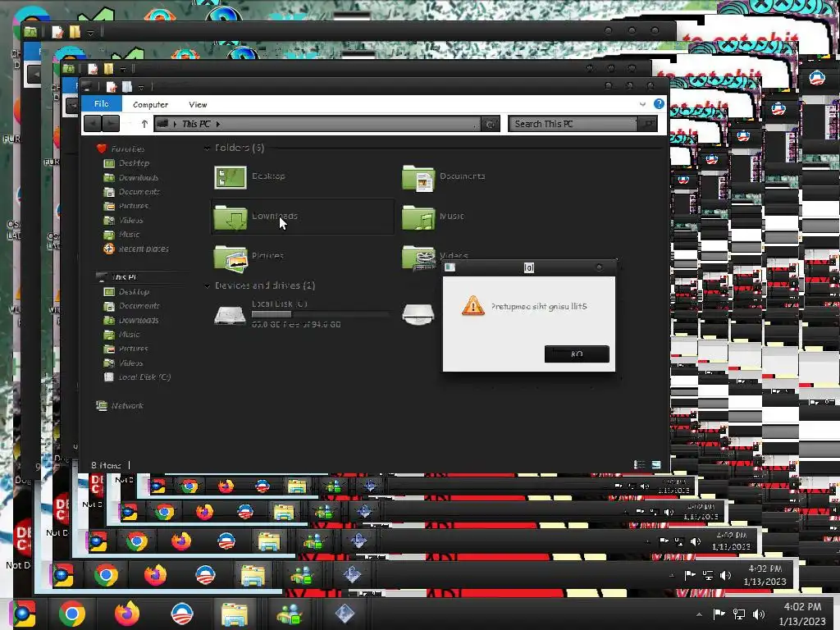Click the Search This PC field
The width and height of the screenshot is (840, 630).
coord(572,124)
